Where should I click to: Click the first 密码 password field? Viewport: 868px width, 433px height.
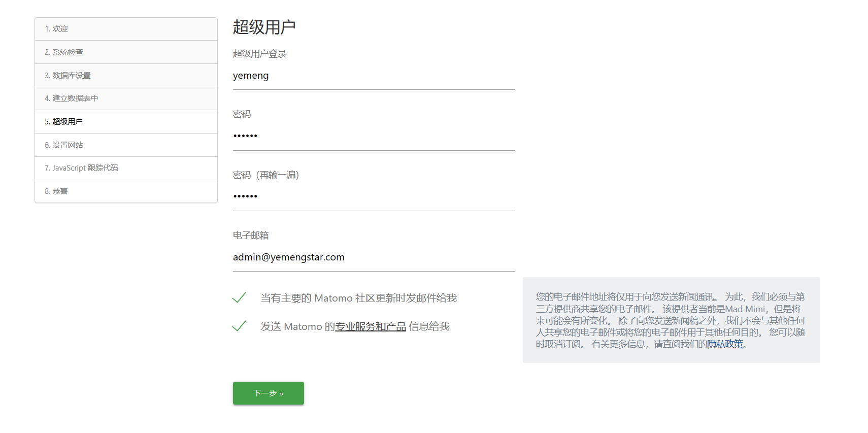[374, 136]
